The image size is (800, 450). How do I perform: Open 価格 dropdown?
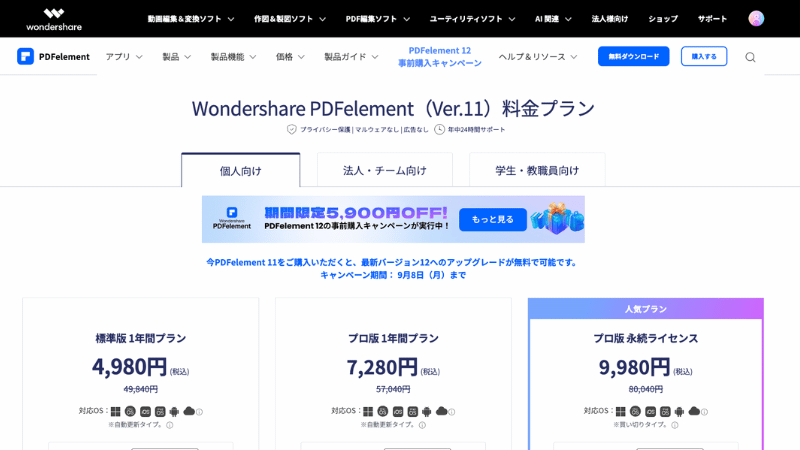click(290, 57)
